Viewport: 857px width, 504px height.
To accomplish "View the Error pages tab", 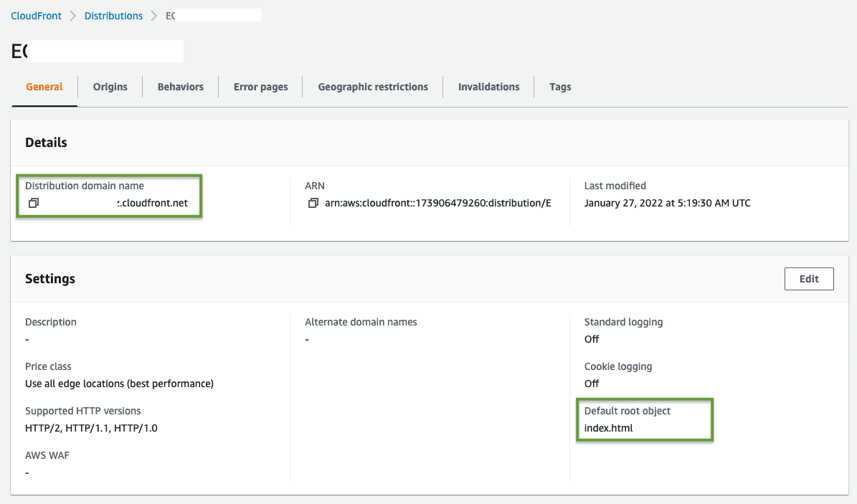I will click(260, 86).
